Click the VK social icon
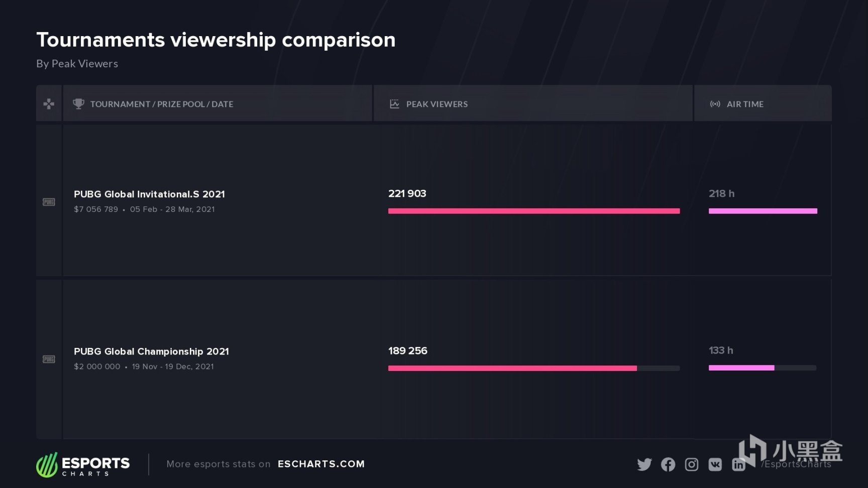The image size is (868, 488). click(715, 464)
